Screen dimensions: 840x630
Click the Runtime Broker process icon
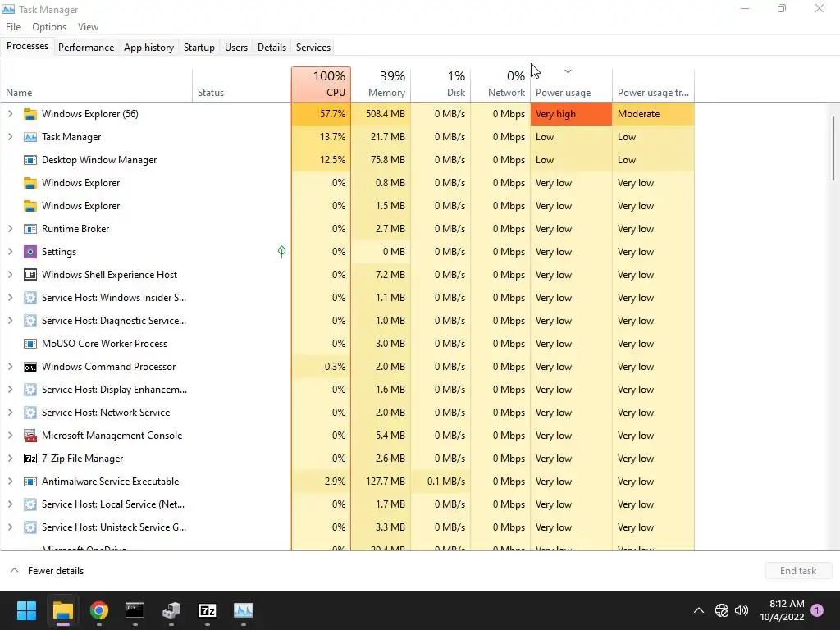[30, 229]
